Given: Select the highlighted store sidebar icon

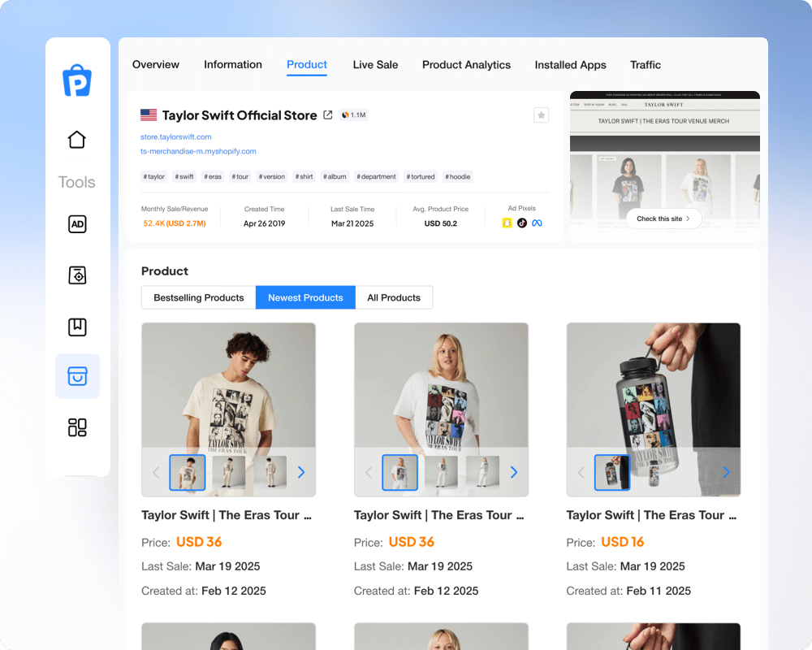Looking at the screenshot, I should tap(77, 376).
